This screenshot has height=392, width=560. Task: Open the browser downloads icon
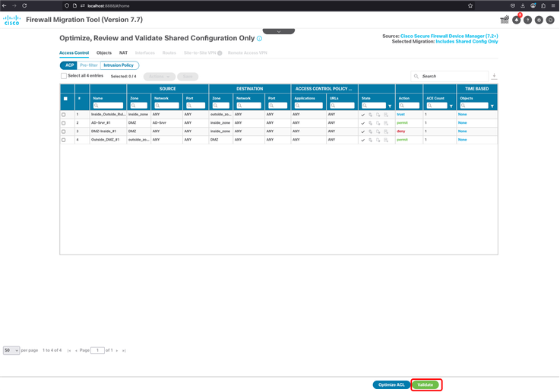pyautogui.click(x=523, y=6)
